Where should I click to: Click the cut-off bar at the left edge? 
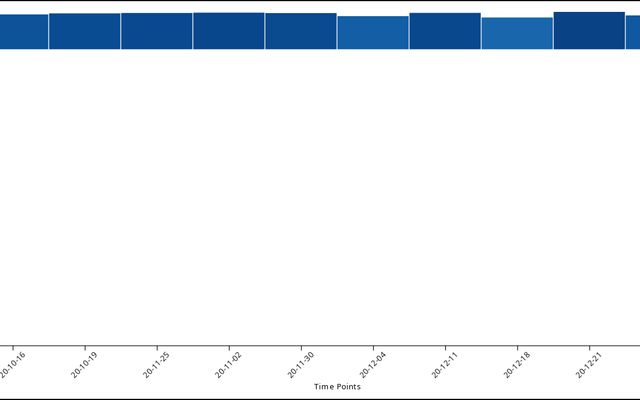(23, 32)
